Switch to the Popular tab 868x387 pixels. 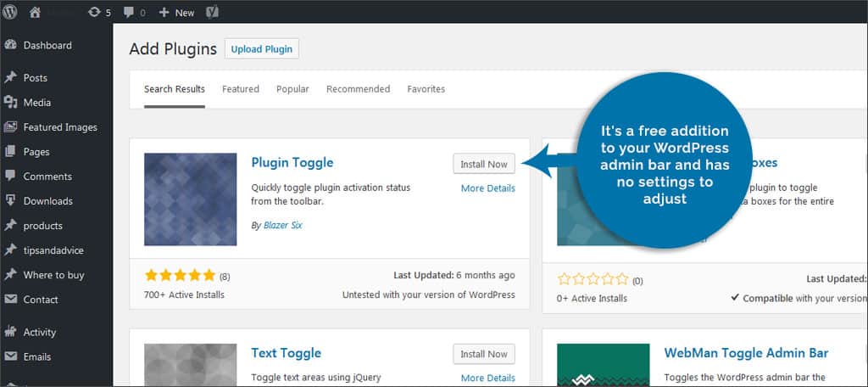click(x=292, y=89)
